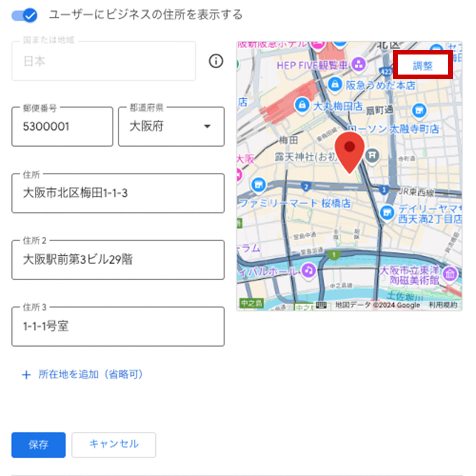The image size is (476, 476).
Task: Click the 阪急うめだ本店 shopping marker icon
Action: click(335, 84)
